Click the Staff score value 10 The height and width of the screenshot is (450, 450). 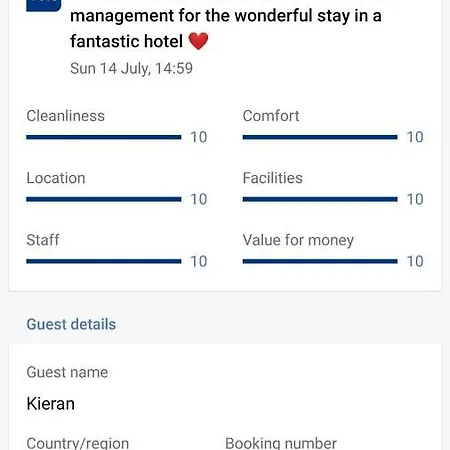[x=199, y=261]
